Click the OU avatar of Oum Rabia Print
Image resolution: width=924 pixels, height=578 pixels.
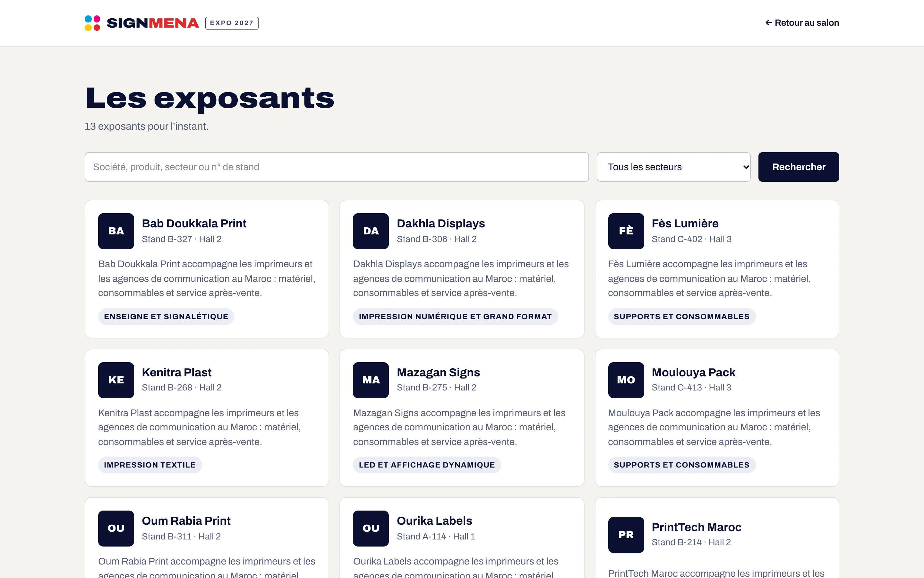pyautogui.click(x=116, y=528)
